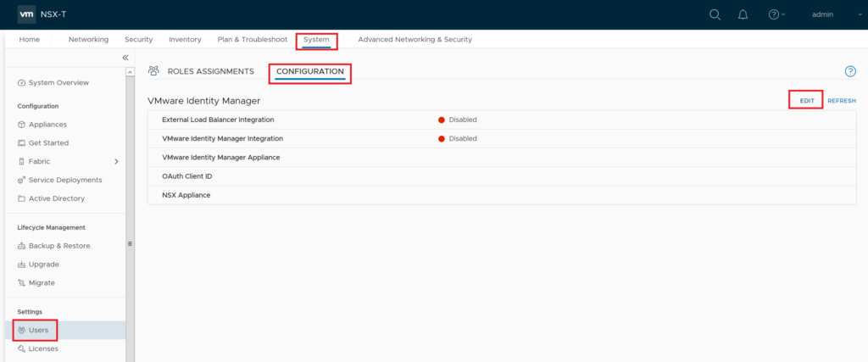
Task: Switch to the Security tab
Action: point(138,39)
